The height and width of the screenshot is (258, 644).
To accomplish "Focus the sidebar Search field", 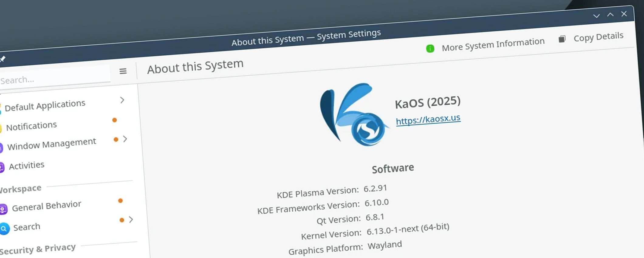I will (x=55, y=78).
